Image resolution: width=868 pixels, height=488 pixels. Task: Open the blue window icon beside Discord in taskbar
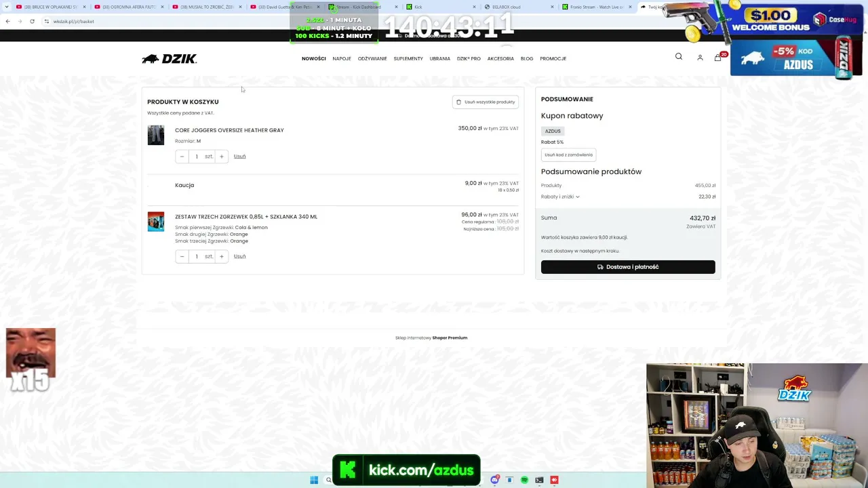pyautogui.click(x=510, y=480)
